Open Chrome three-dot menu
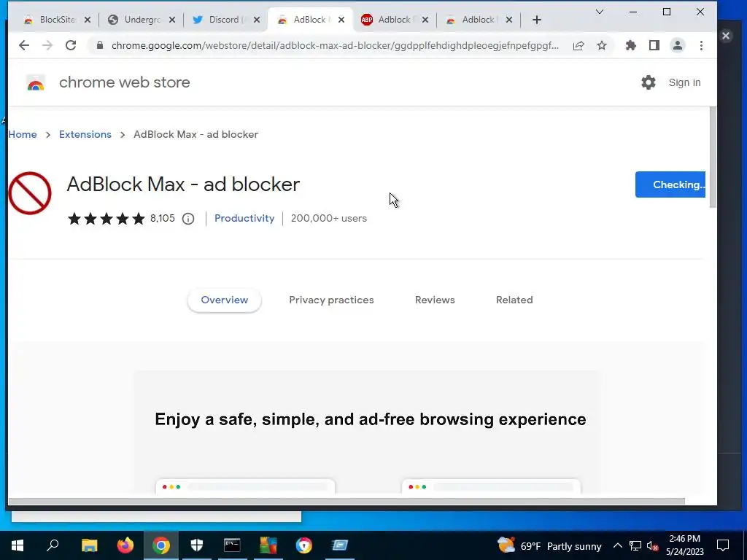This screenshot has height=560, width=747. coord(701,46)
